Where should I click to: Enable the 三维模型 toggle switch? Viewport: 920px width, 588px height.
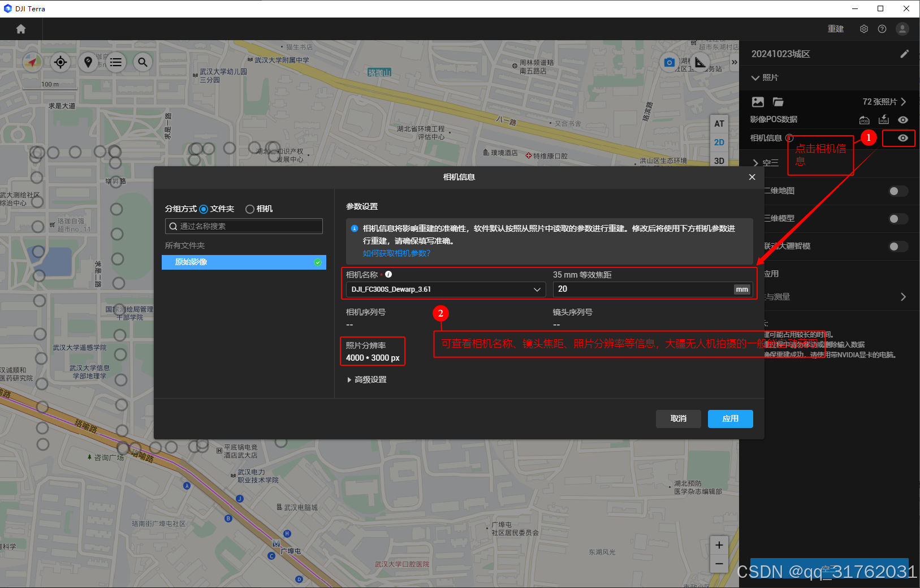pyautogui.click(x=898, y=219)
